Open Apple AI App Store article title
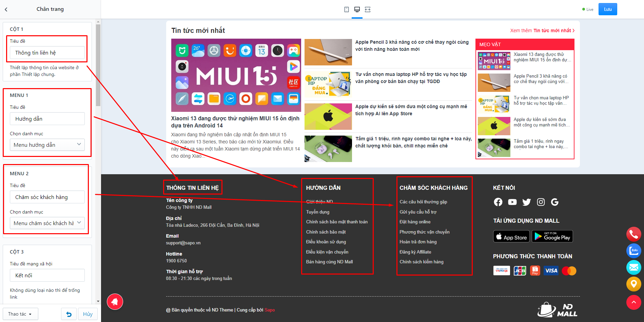The height and width of the screenshot is (322, 644). tap(411, 110)
